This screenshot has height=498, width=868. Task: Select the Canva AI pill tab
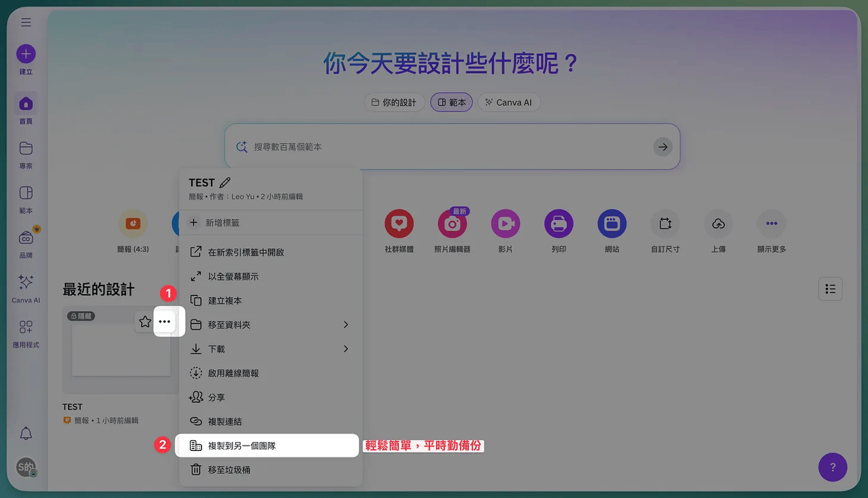[509, 102]
